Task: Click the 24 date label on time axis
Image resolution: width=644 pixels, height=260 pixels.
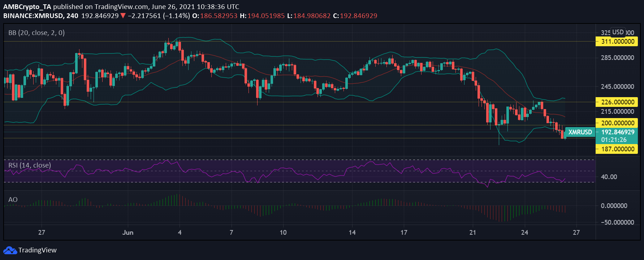Action: coord(524,233)
